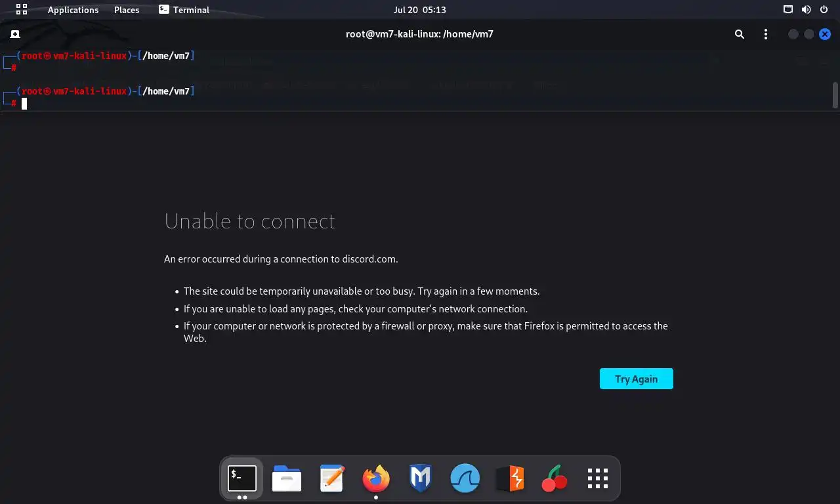Click the Unable to connect heading
Viewport: 840px width, 504px height.
(249, 220)
